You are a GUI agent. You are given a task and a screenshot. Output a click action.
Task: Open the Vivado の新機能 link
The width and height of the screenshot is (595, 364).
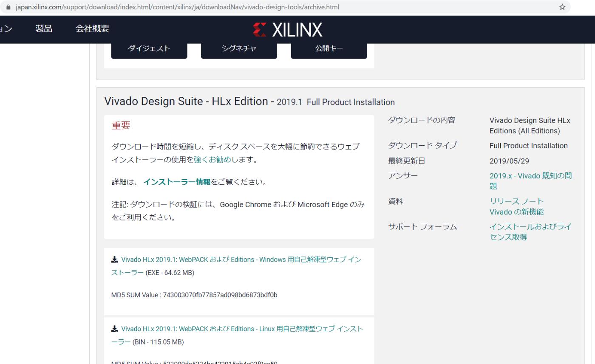click(x=516, y=212)
